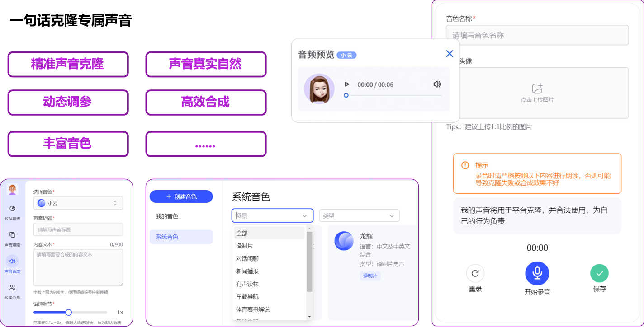Select the voice synthesis sidebar icon
Image resolution: width=644 pixels, height=327 pixels.
(x=12, y=261)
